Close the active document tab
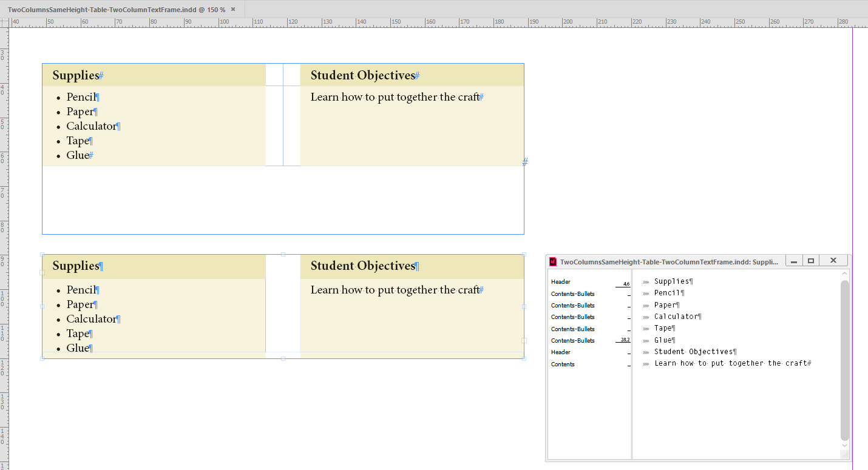Viewport: 868px width, 470px height. coord(233,9)
